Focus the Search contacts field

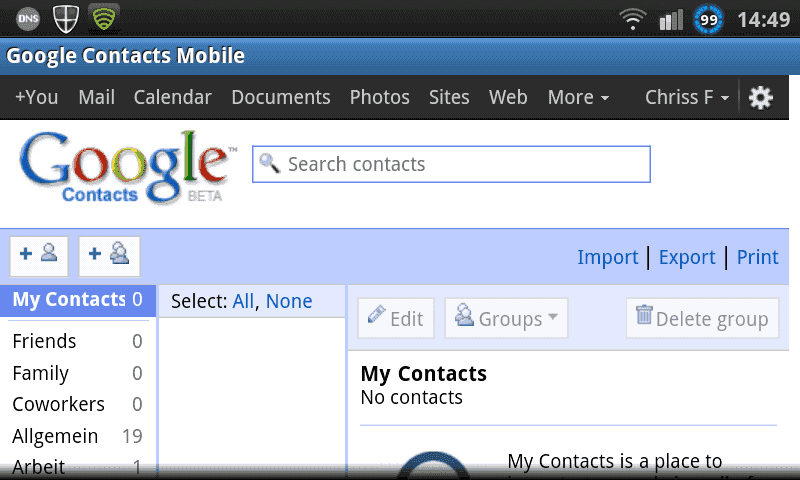tap(452, 164)
